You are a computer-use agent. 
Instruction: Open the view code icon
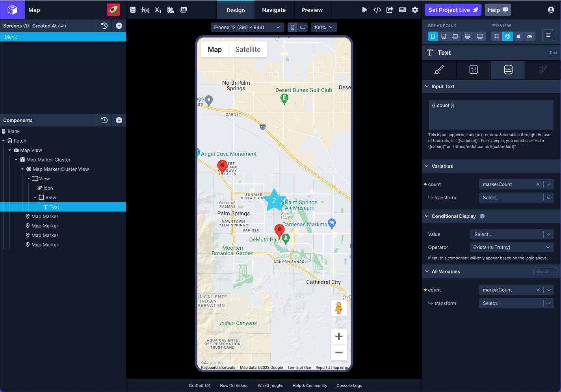click(377, 10)
